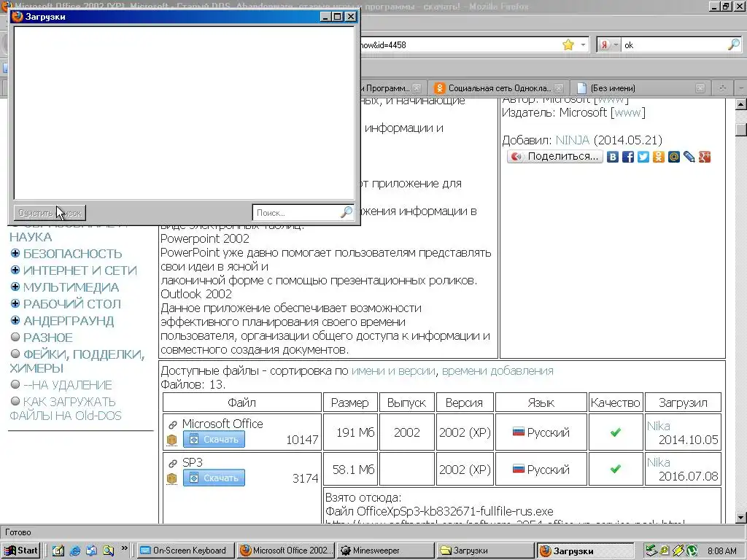Open the РАЗНОЕ category link

[47, 338]
